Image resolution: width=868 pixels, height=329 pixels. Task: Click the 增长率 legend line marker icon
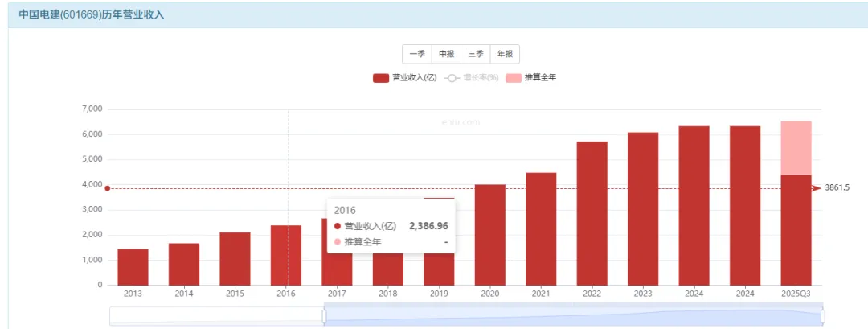pyautogui.click(x=451, y=78)
